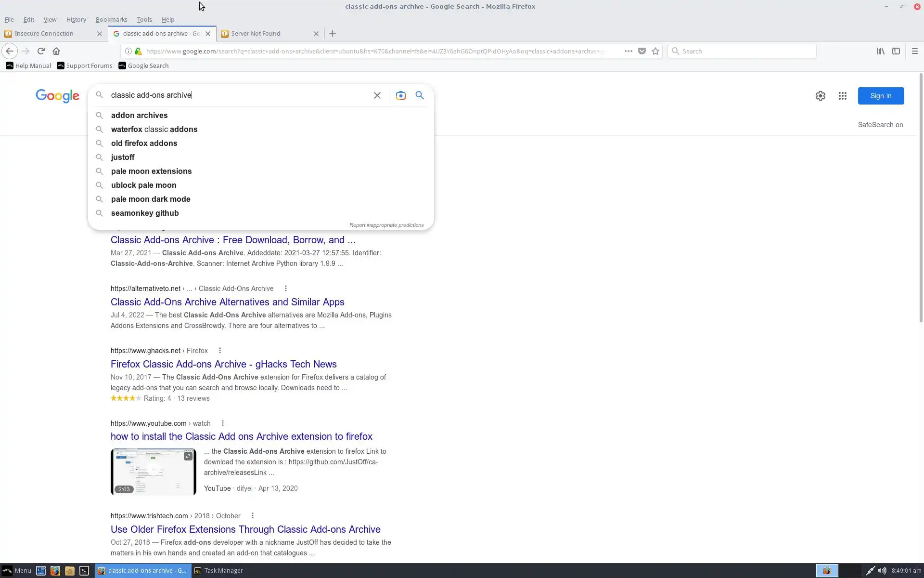Screen dimensions: 924x578
Task: Click the search by image camera icon
Action: point(400,95)
